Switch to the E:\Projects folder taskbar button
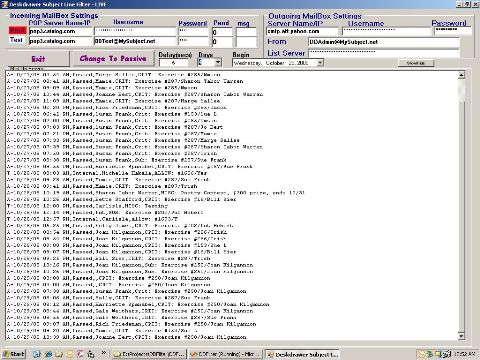Viewport: 480px width, 360px height. click(149, 354)
